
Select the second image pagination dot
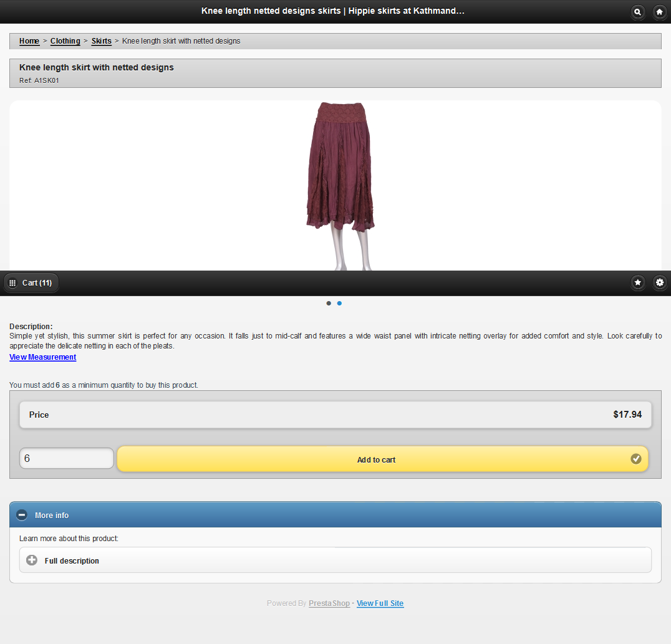coord(339,303)
